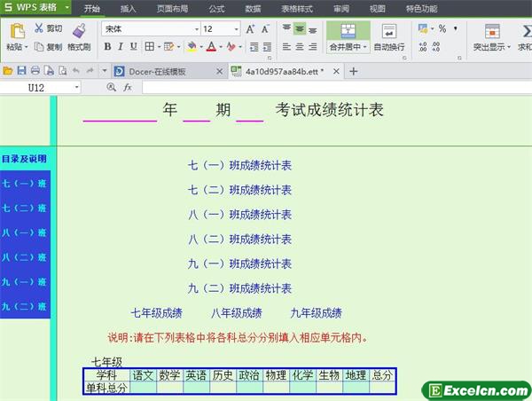The image size is (532, 401).
Task: Click the increase indent icon
Action: click(268, 46)
